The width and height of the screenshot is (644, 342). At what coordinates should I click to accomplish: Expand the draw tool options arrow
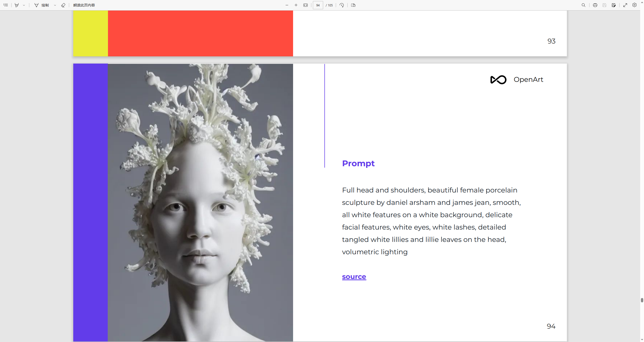click(55, 5)
